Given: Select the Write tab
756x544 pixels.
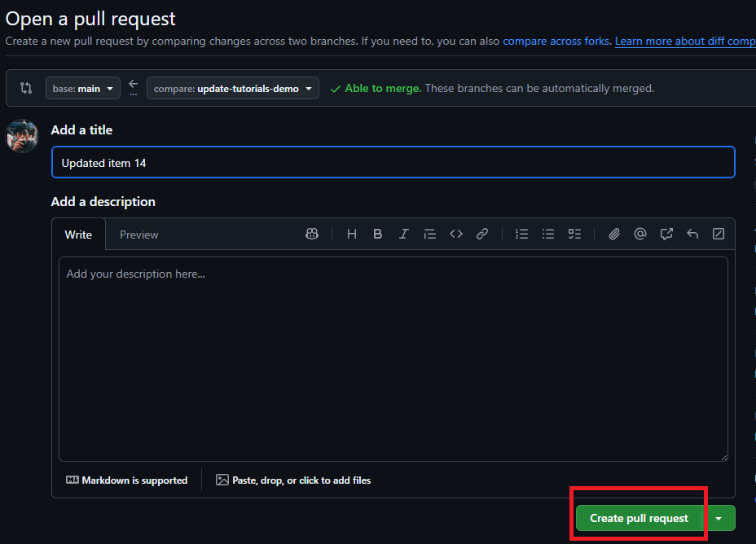Looking at the screenshot, I should (78, 234).
